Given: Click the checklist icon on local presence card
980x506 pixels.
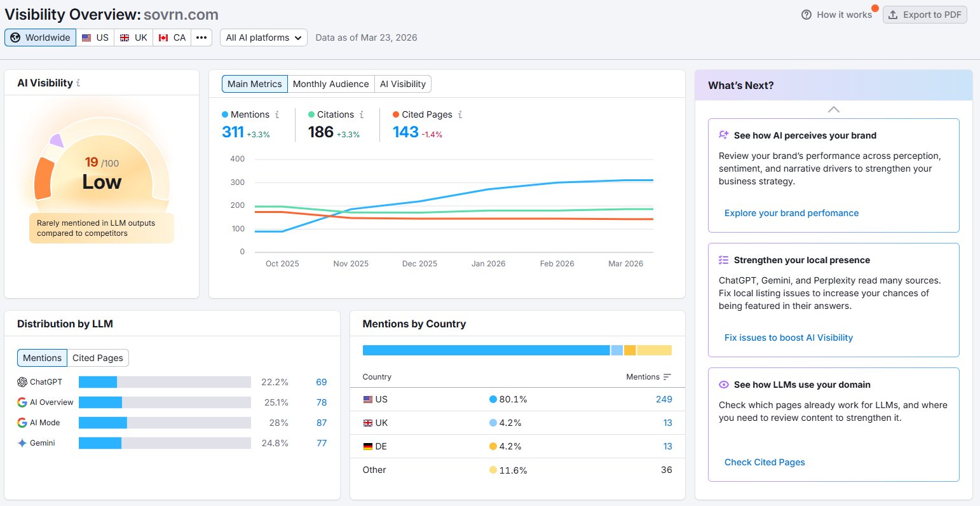Looking at the screenshot, I should point(723,260).
